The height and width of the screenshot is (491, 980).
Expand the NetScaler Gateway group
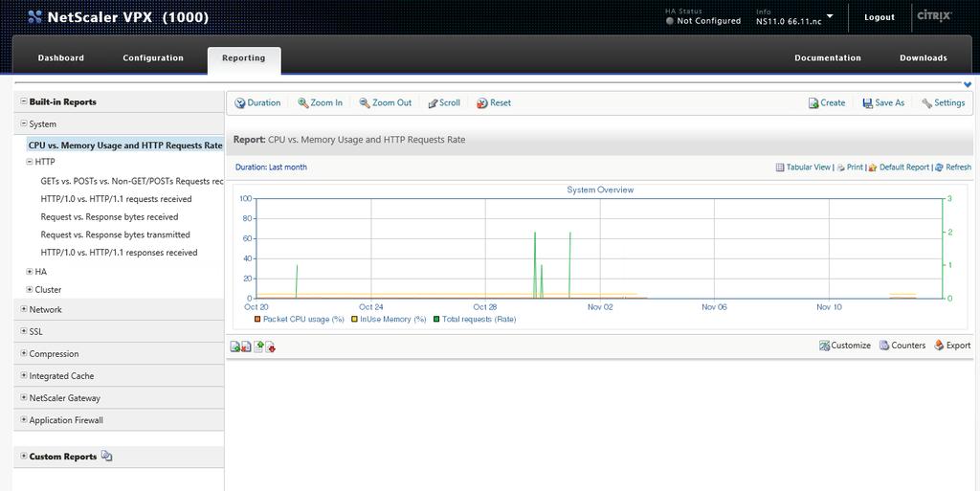[24, 398]
